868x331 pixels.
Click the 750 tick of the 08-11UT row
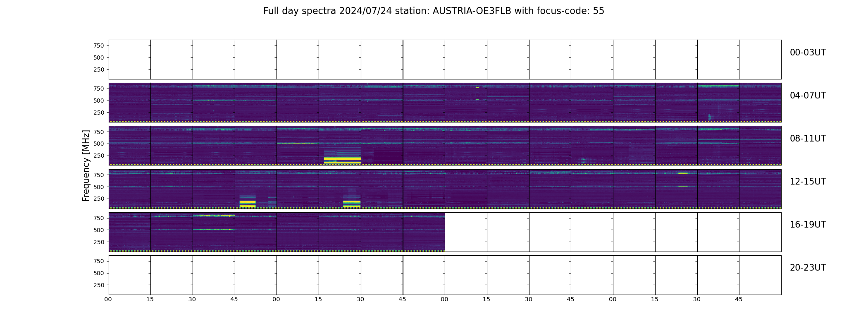pos(99,132)
